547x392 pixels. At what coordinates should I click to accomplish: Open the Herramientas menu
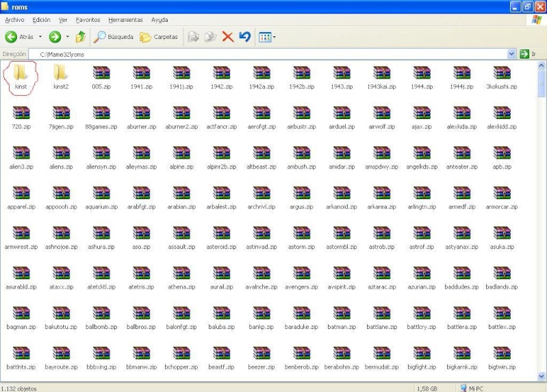(x=125, y=20)
